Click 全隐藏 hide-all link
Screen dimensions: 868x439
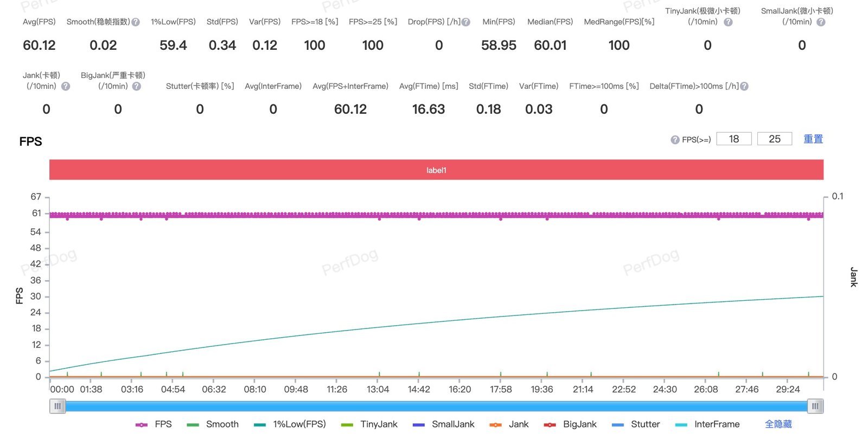click(778, 424)
